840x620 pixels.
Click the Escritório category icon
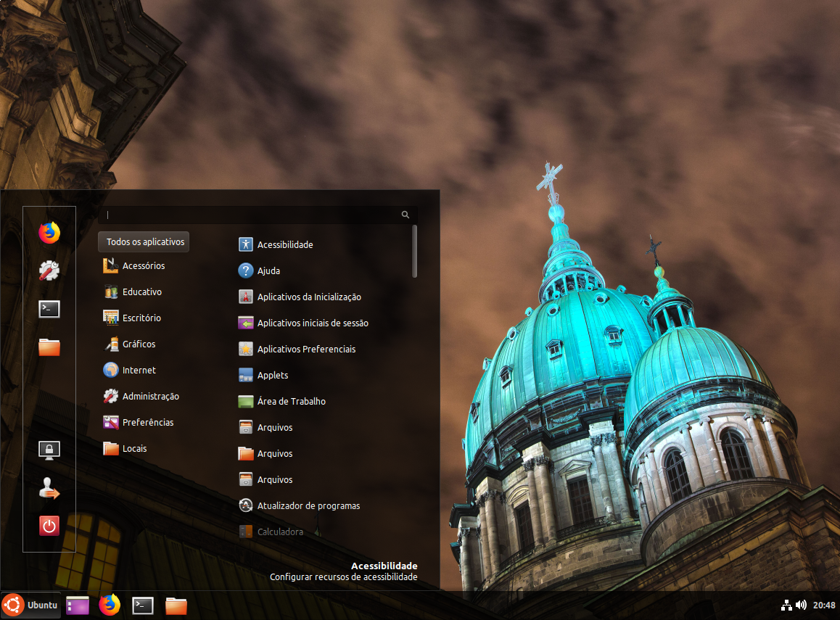(110, 318)
